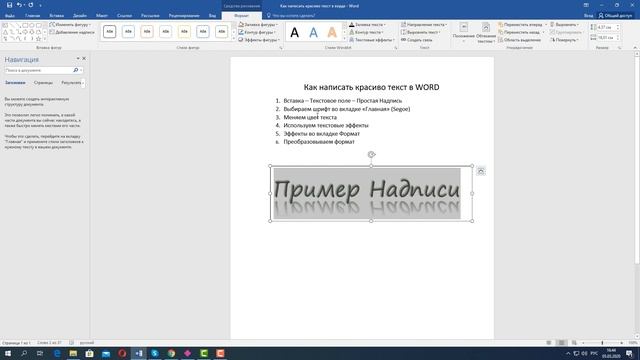Image resolution: width=640 pixels, height=360 pixels.
Task: Redo the last action
Action: pyautogui.click(x=31, y=5)
